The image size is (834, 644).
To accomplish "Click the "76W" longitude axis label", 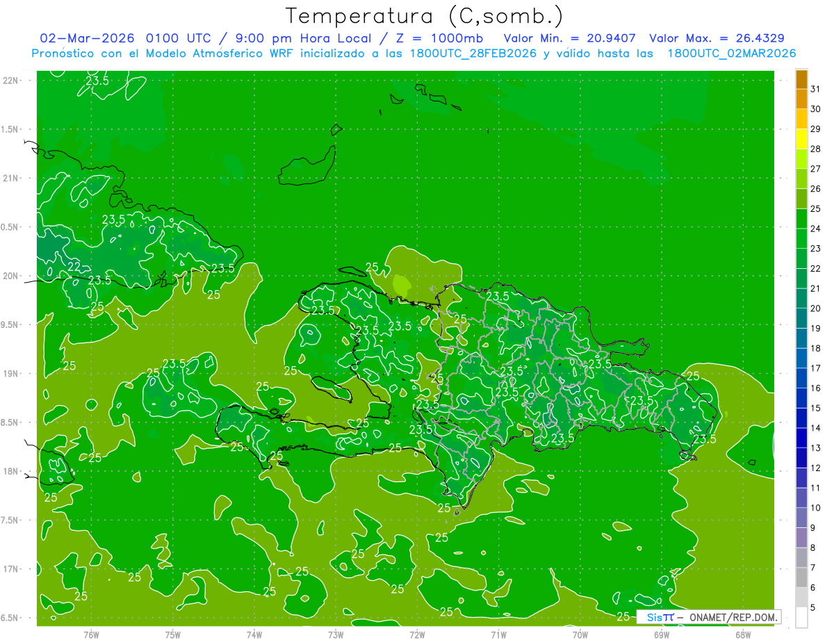I will point(91,635).
